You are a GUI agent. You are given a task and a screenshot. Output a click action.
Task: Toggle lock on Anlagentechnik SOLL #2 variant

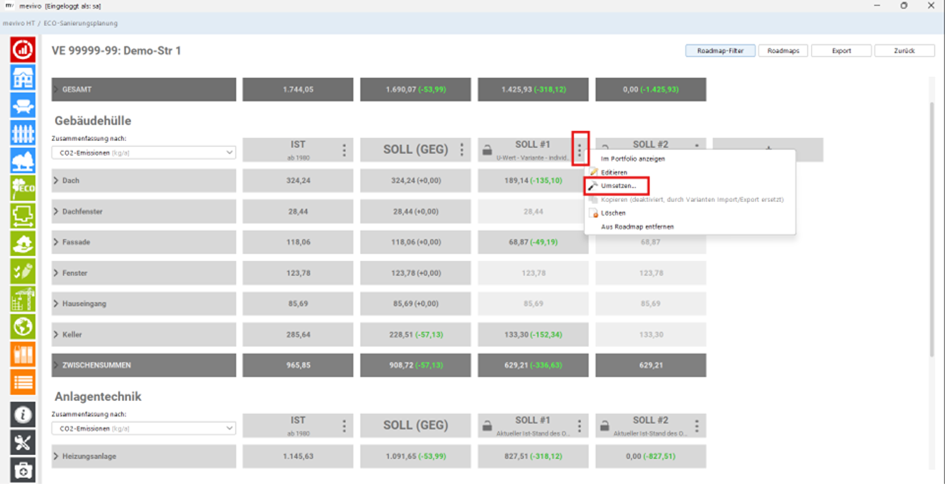pos(604,427)
